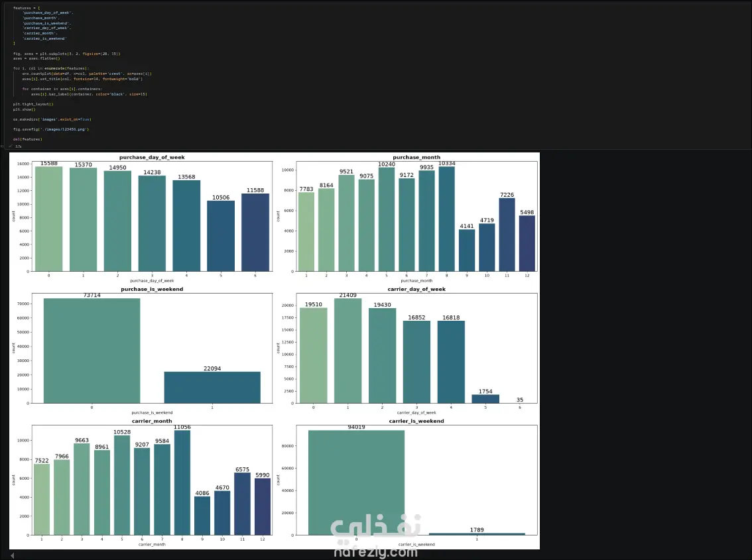Select the 15588 bar in purchase_day_of_week
Viewport: 752px width, 560px height.
click(49, 219)
